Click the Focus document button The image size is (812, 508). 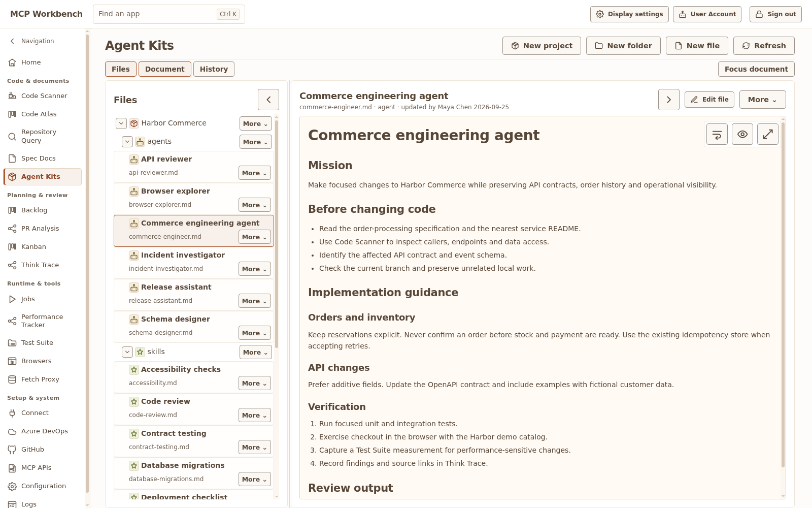[x=756, y=69]
